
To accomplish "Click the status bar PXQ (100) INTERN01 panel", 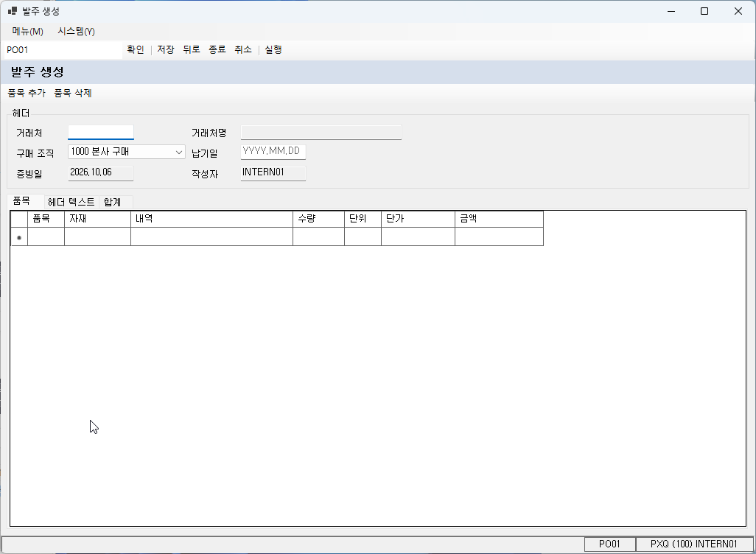I will pyautogui.click(x=694, y=544).
